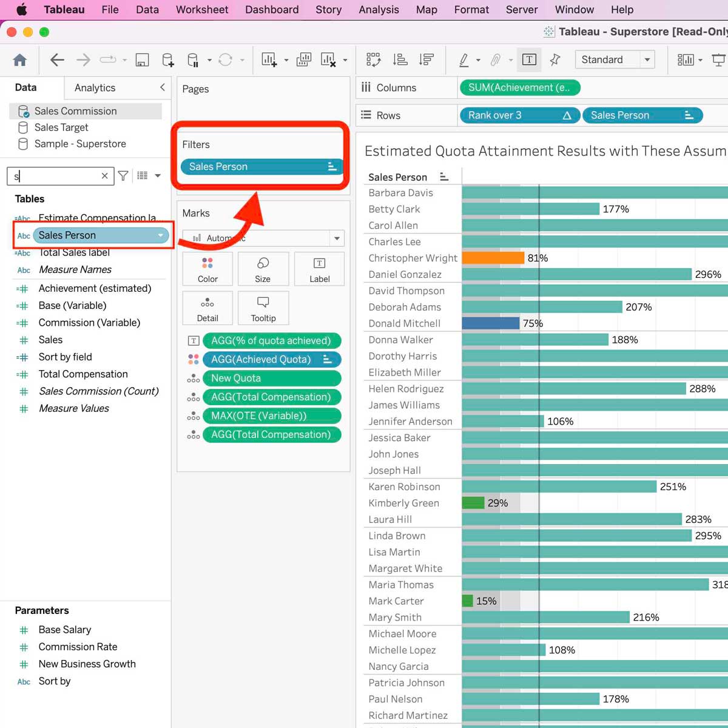Toggle Show Mark Labels in the toolbar
This screenshot has height=728, width=728.
click(529, 59)
